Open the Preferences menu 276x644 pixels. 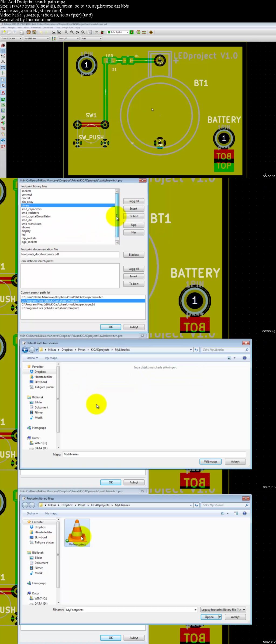pos(36,28)
